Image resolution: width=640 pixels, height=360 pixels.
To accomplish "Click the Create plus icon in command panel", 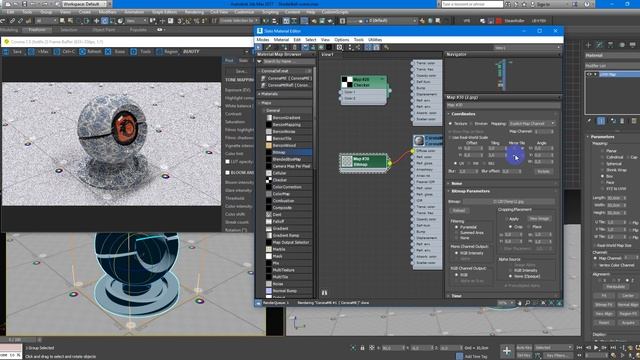I will tap(588, 44).
